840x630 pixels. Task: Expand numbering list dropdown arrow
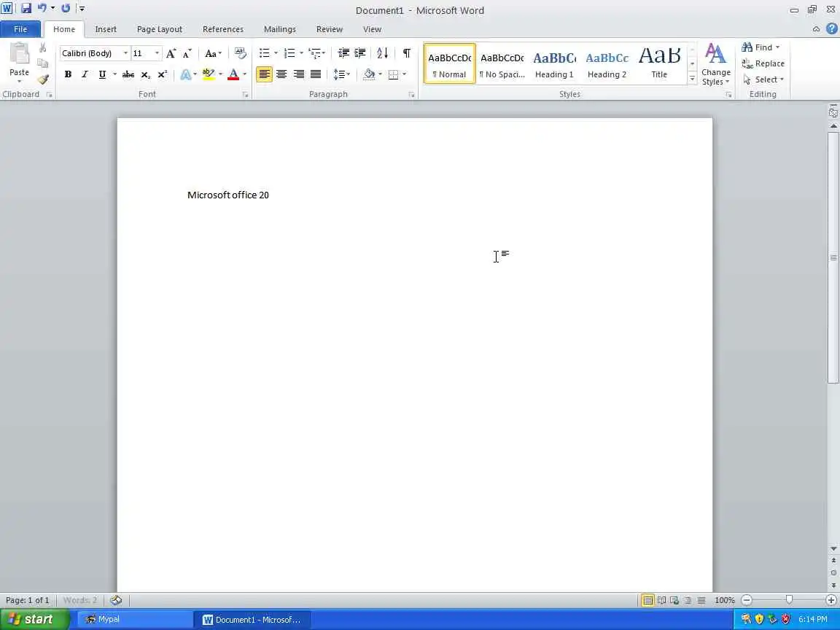coord(301,53)
